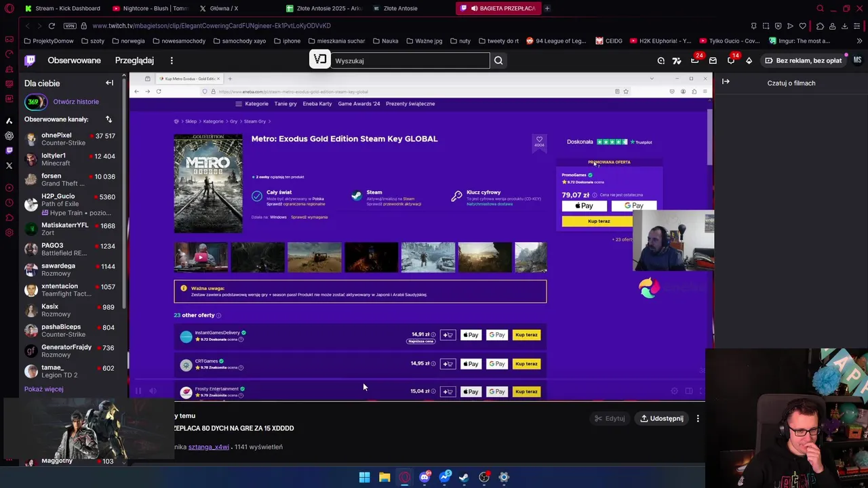
Task: Click the Opera downloads icon
Action: tap(844, 26)
